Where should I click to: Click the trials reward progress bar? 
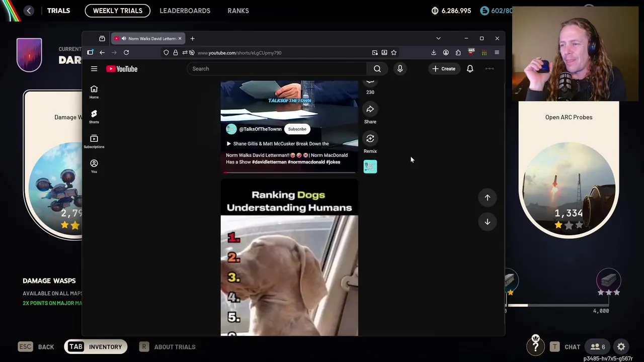[x=557, y=305]
